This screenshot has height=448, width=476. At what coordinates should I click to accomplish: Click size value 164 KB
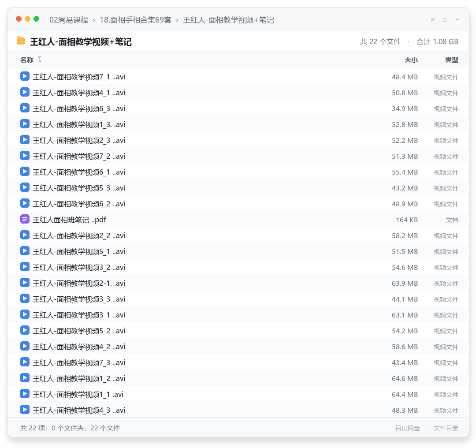(407, 220)
